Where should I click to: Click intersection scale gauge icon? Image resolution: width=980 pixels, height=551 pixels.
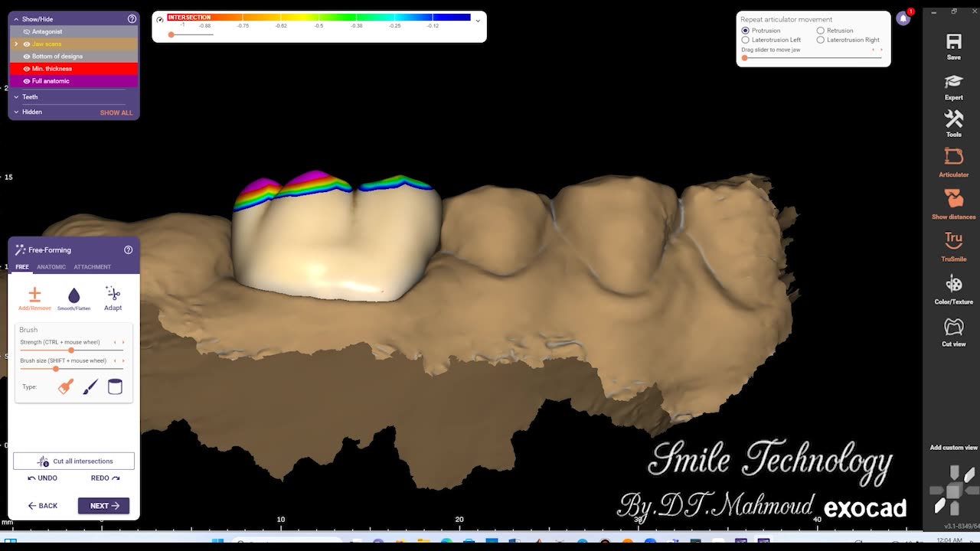pyautogui.click(x=160, y=19)
